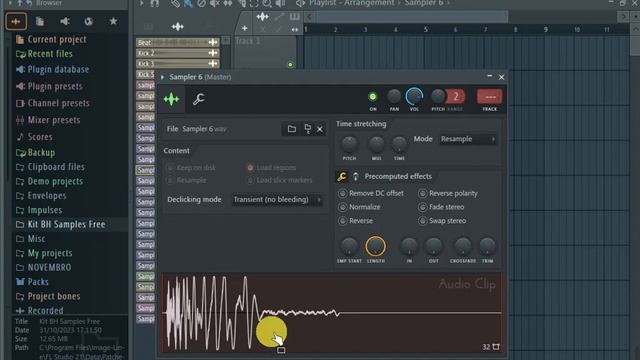Click the playlist picker waveform icon
The width and height of the screenshot is (640, 360).
tap(178, 27)
